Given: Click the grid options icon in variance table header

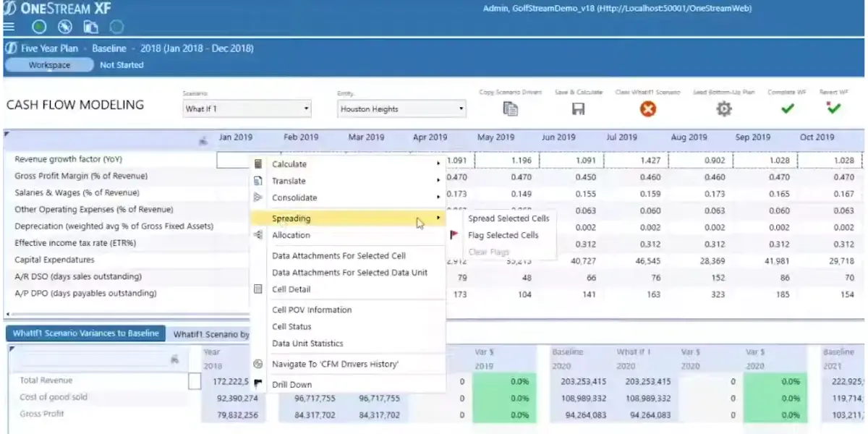Looking at the screenshot, I should pyautogui.click(x=174, y=359).
